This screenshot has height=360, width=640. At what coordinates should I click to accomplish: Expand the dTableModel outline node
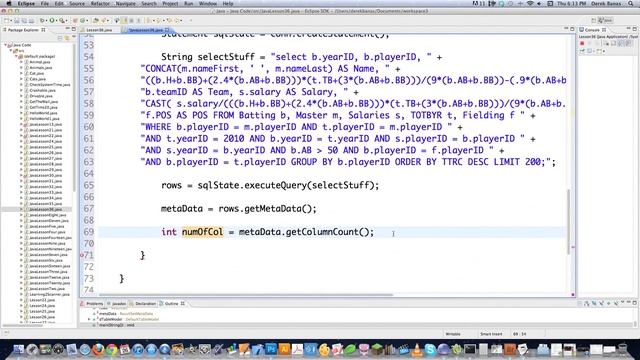(89, 319)
